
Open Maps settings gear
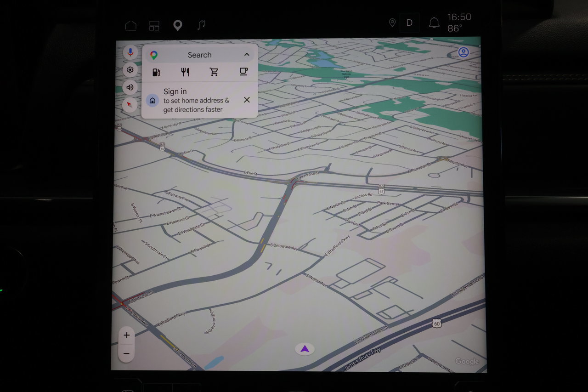tap(130, 70)
